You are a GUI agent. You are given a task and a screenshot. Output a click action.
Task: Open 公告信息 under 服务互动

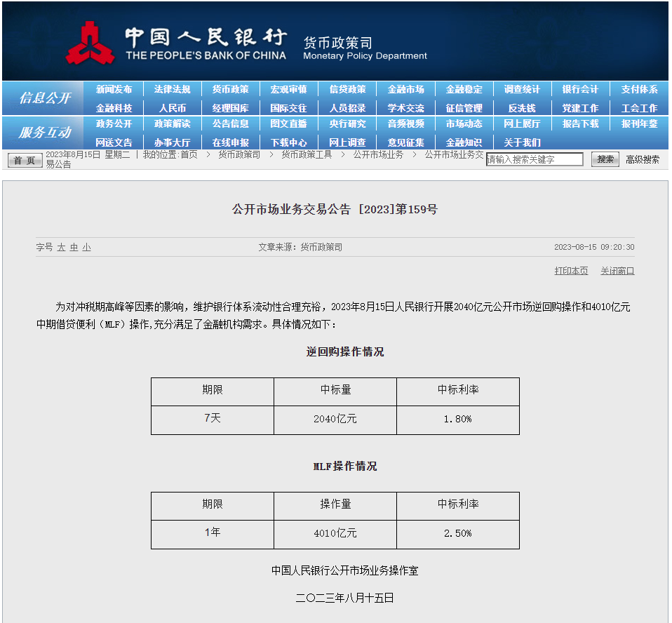(x=230, y=124)
